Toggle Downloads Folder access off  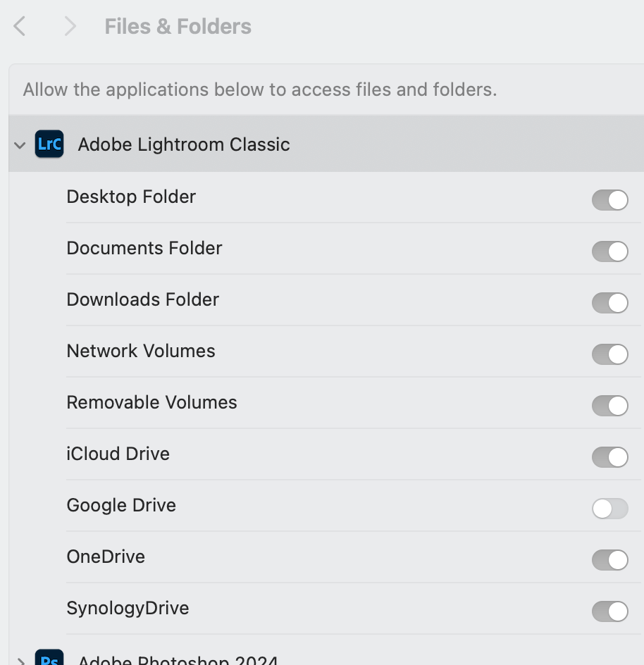pos(609,303)
